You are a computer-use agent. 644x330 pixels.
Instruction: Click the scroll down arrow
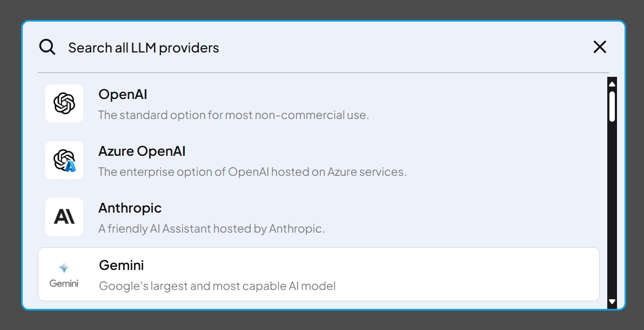click(x=612, y=301)
